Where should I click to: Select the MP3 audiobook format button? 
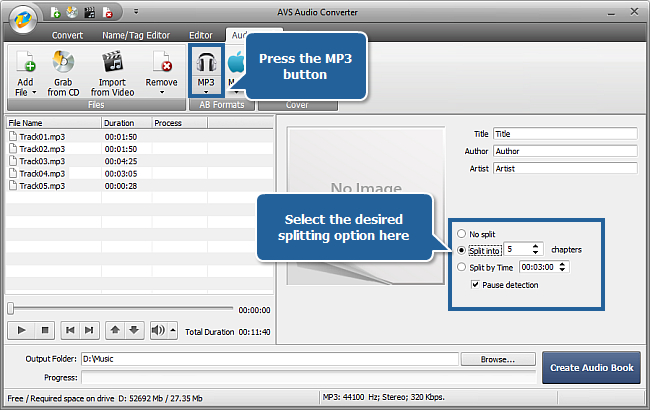tap(206, 68)
